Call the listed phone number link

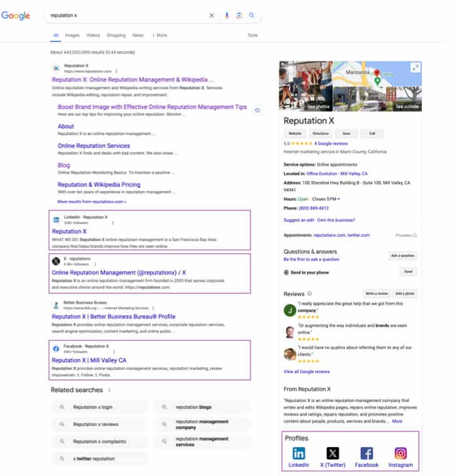(313, 208)
